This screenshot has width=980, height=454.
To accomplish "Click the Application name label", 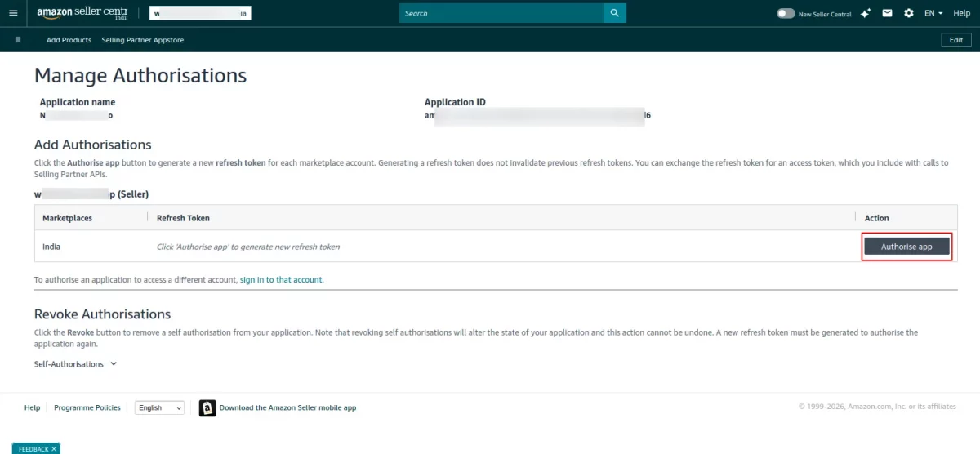I will coord(78,102).
